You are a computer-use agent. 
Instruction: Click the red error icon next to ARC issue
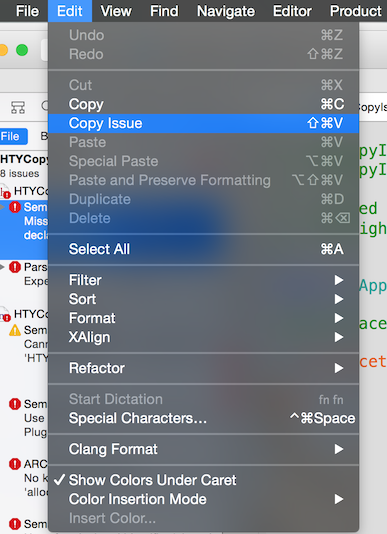point(15,464)
